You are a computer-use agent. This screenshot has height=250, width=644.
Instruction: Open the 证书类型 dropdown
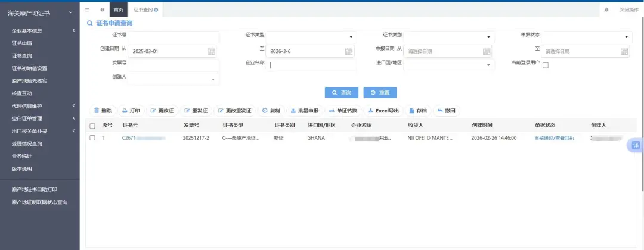pos(309,37)
